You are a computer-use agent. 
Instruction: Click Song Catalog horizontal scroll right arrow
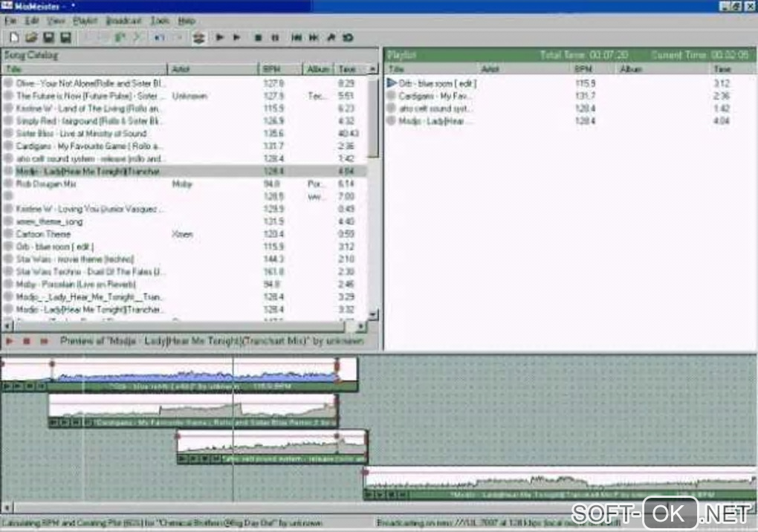pos(360,326)
